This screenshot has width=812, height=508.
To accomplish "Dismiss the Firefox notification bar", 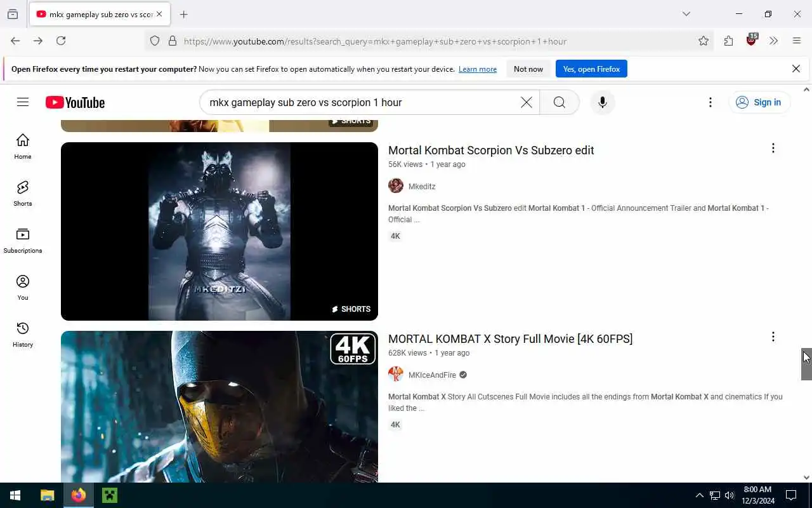I will click(796, 69).
